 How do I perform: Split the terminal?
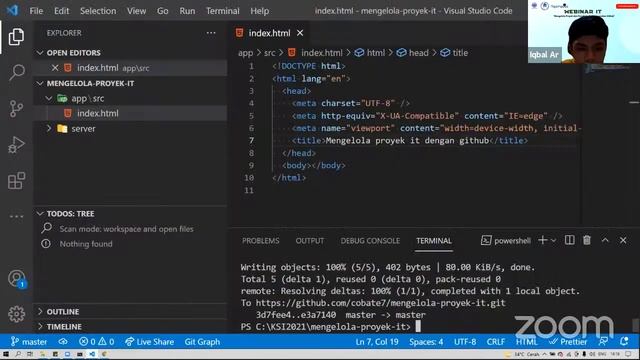click(x=569, y=240)
